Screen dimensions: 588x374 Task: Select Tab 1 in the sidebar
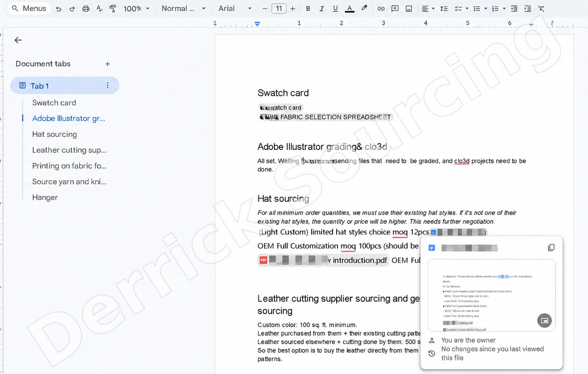[65, 86]
